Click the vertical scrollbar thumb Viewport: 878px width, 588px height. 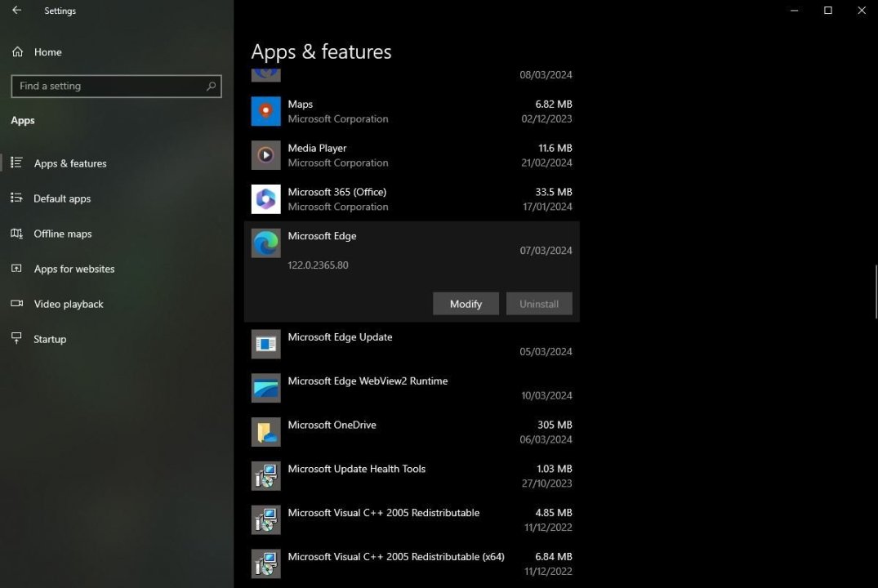pos(876,292)
